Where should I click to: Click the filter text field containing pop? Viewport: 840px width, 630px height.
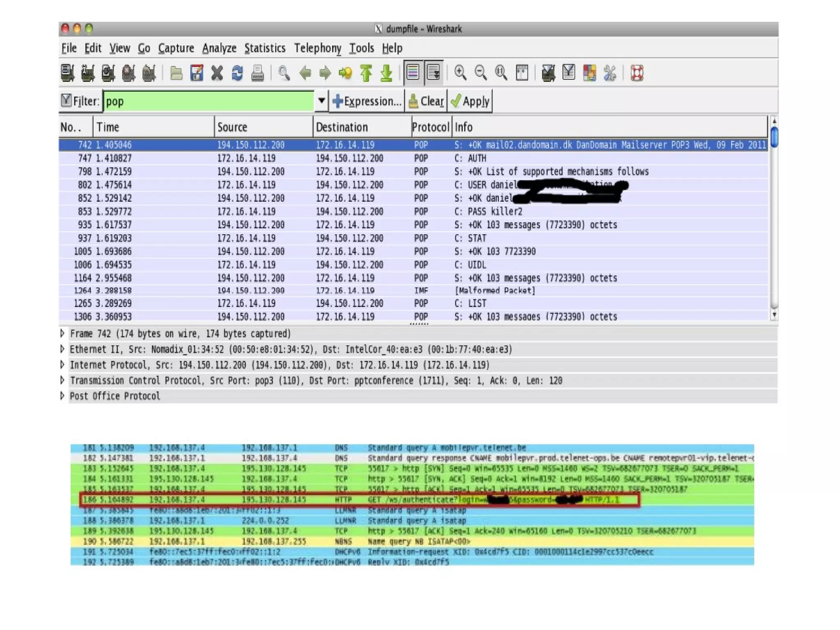[208, 101]
